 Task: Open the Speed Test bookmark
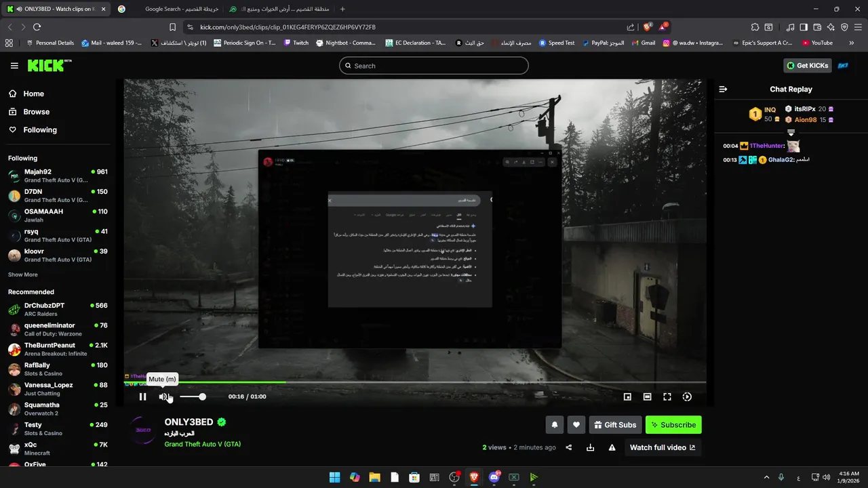coord(557,43)
